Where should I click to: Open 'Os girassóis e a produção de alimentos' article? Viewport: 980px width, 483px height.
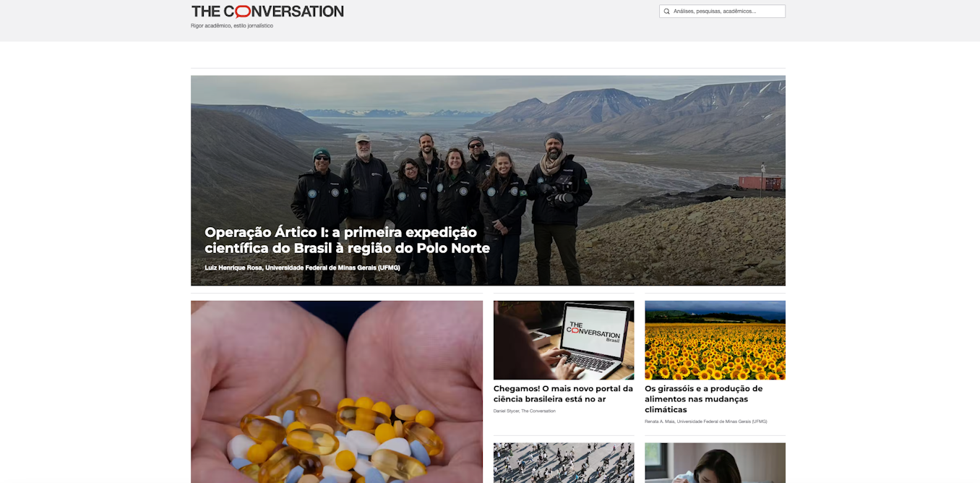704,399
